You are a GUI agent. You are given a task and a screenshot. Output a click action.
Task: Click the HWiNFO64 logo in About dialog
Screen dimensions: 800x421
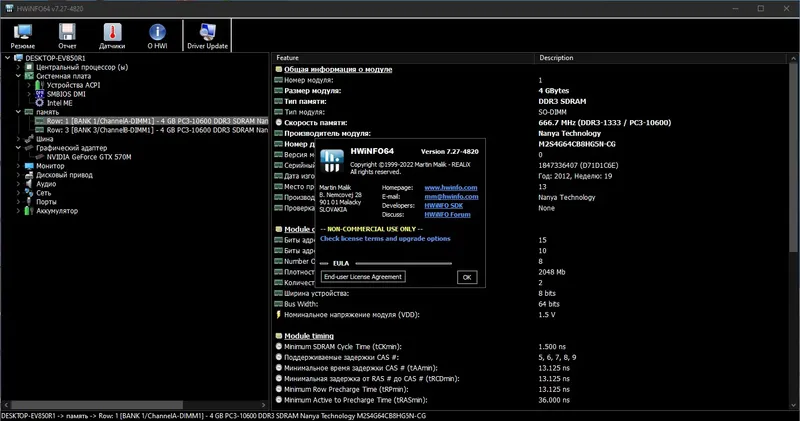tap(332, 160)
